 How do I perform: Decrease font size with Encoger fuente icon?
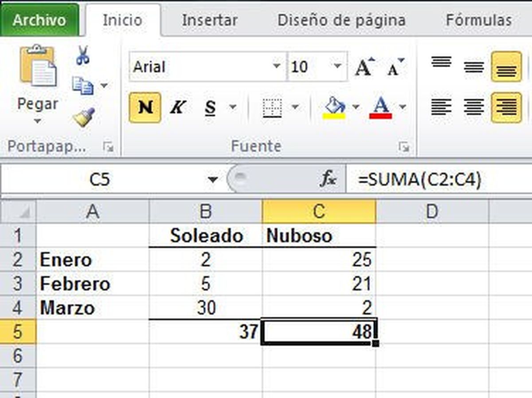[394, 66]
